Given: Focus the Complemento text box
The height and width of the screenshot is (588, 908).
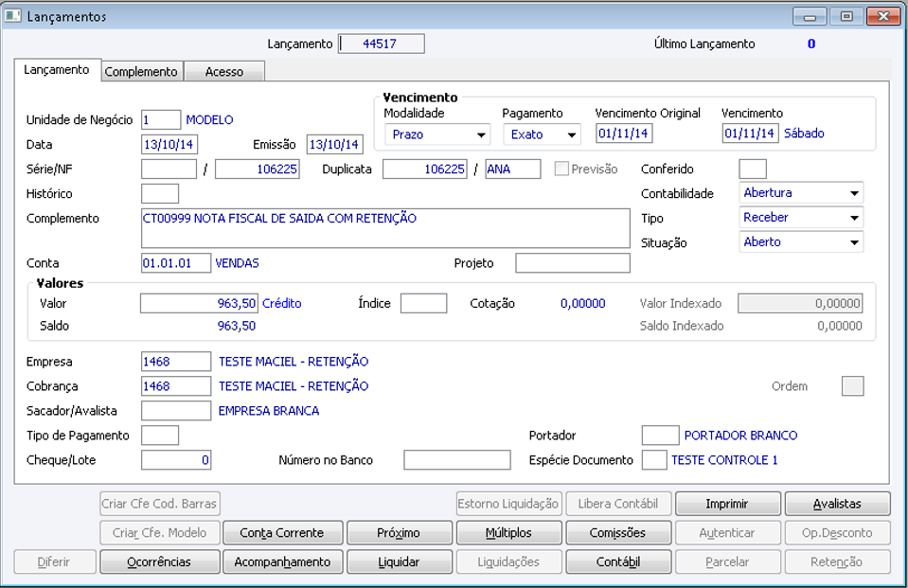Looking at the screenshot, I should 384,228.
